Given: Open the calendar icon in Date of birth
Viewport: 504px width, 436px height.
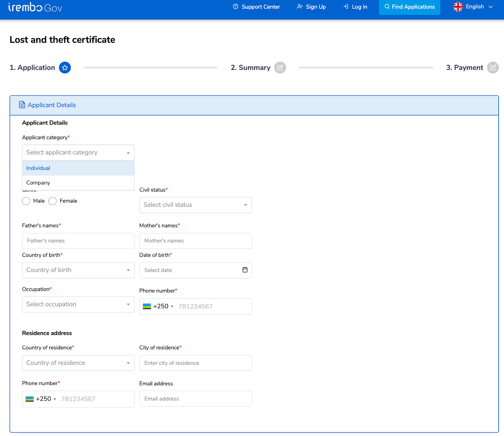Looking at the screenshot, I should 245,270.
